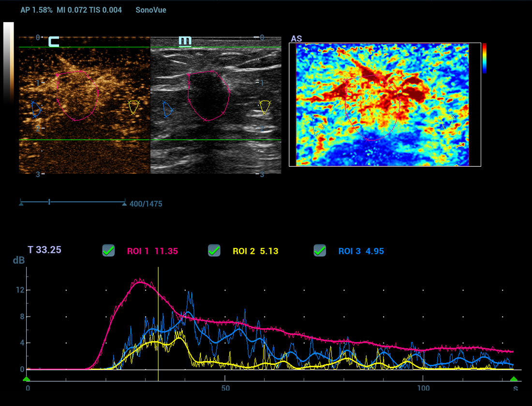
Task: Click the rainbow color scale bar
Action: 484,58
